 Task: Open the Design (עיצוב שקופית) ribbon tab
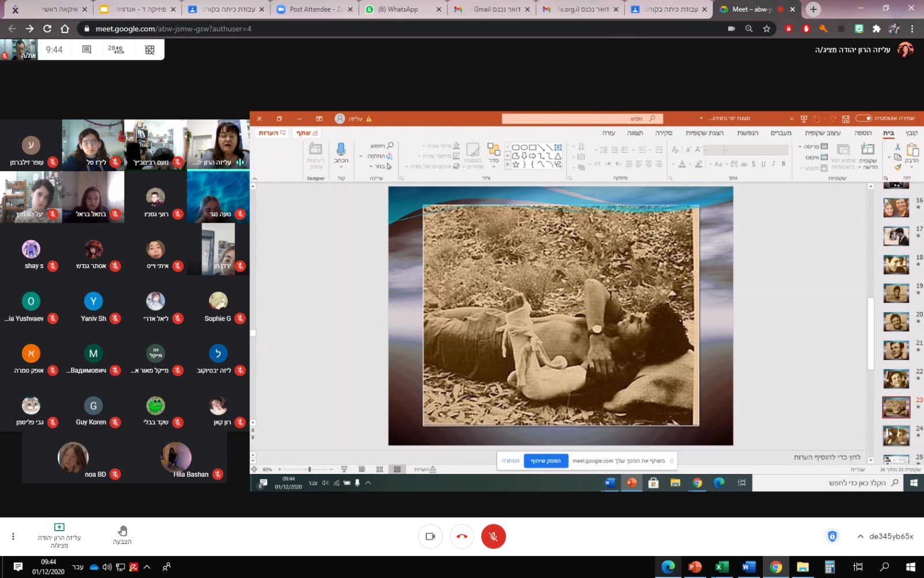pyautogui.click(x=823, y=133)
